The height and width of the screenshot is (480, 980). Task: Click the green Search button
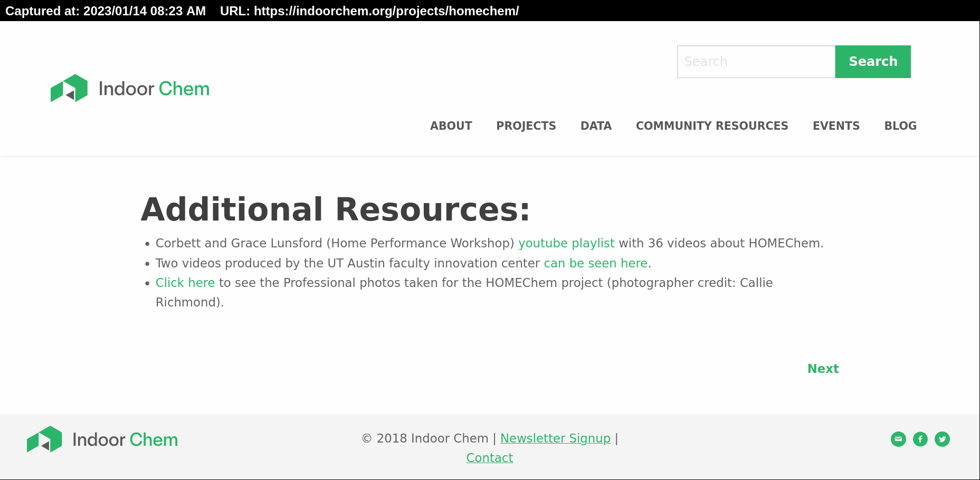873,62
